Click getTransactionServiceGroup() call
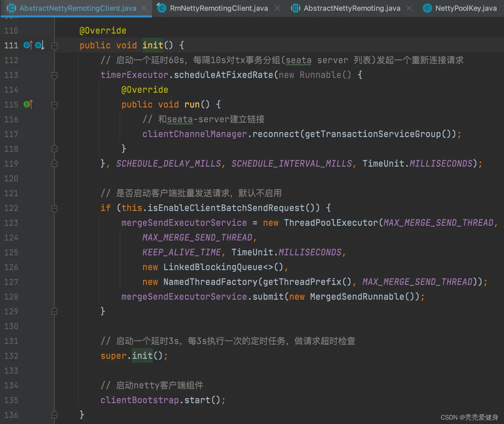This screenshot has height=424, width=504. point(378,134)
